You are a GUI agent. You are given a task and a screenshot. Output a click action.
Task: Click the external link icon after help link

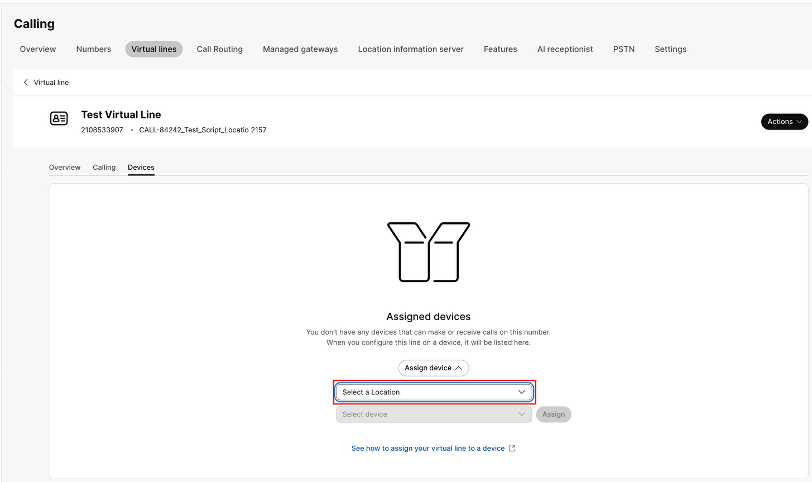click(512, 448)
